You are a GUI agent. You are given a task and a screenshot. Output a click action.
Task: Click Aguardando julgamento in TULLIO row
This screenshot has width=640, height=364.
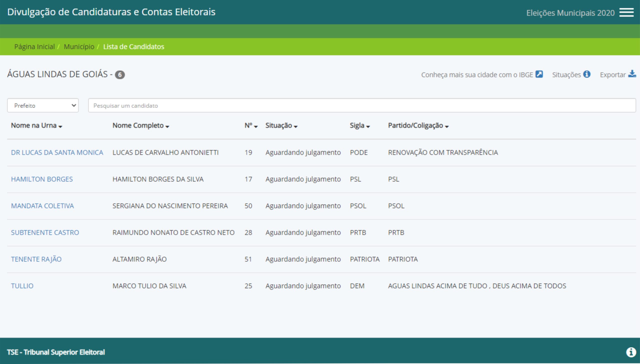(x=303, y=286)
